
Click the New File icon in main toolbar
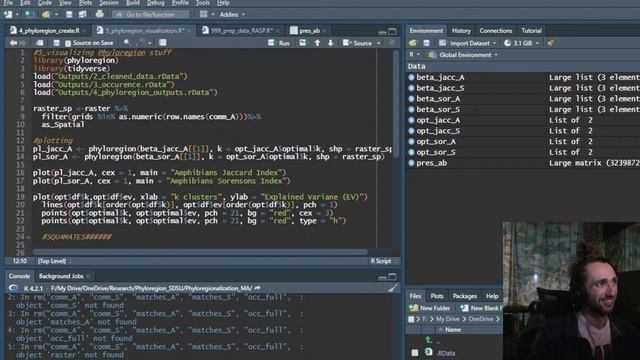coord(7,14)
